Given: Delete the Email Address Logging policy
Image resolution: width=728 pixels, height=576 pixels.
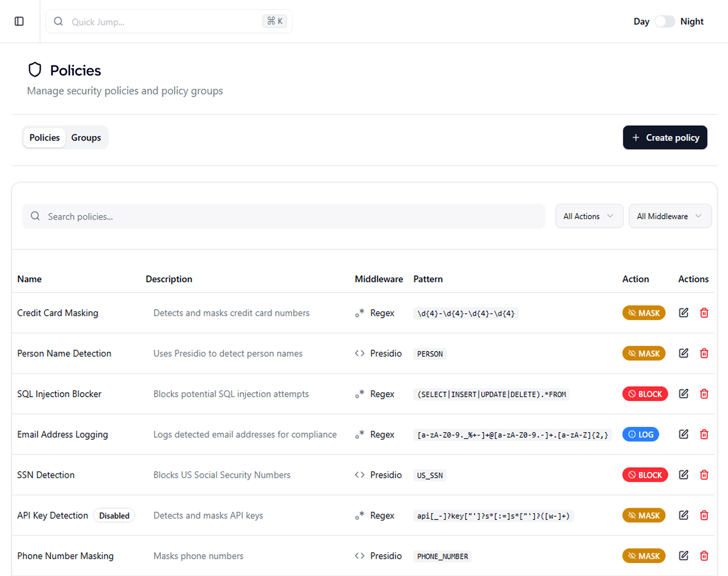Looking at the screenshot, I should click(x=704, y=434).
